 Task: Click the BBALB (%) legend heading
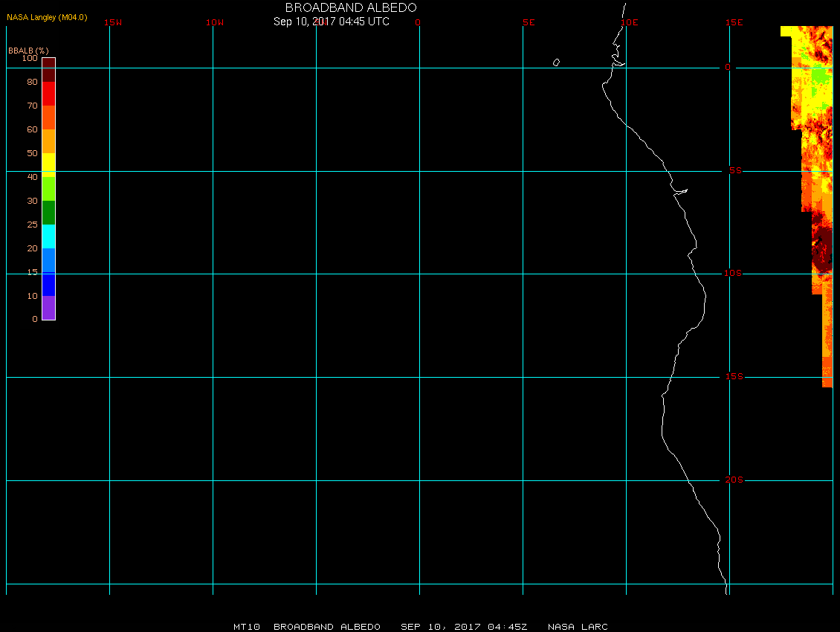click(x=28, y=51)
